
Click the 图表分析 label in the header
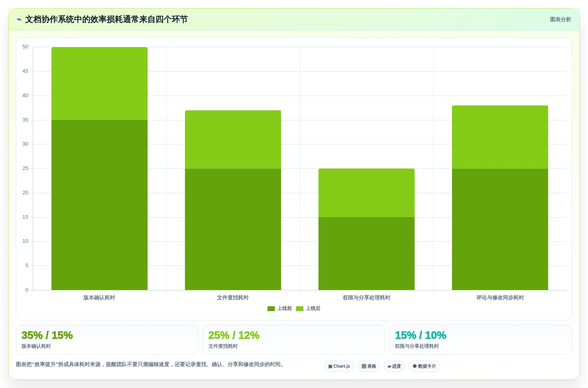point(560,20)
